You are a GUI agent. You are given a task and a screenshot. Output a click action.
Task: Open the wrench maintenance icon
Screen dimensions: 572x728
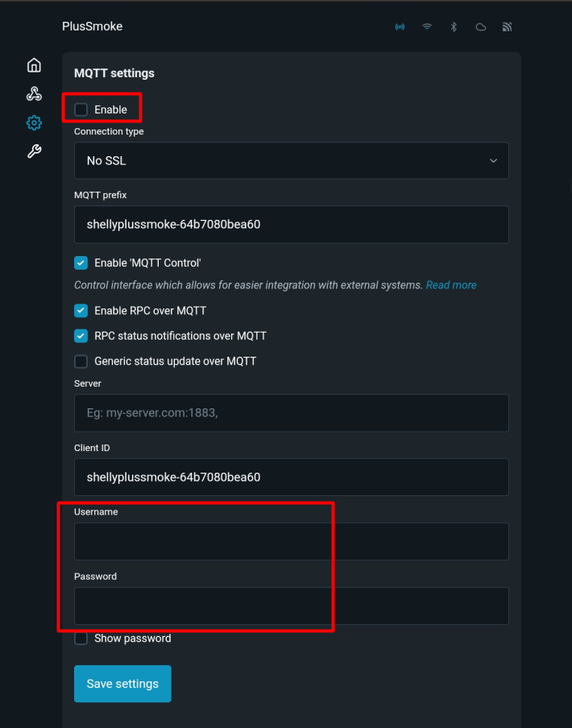[x=34, y=151]
